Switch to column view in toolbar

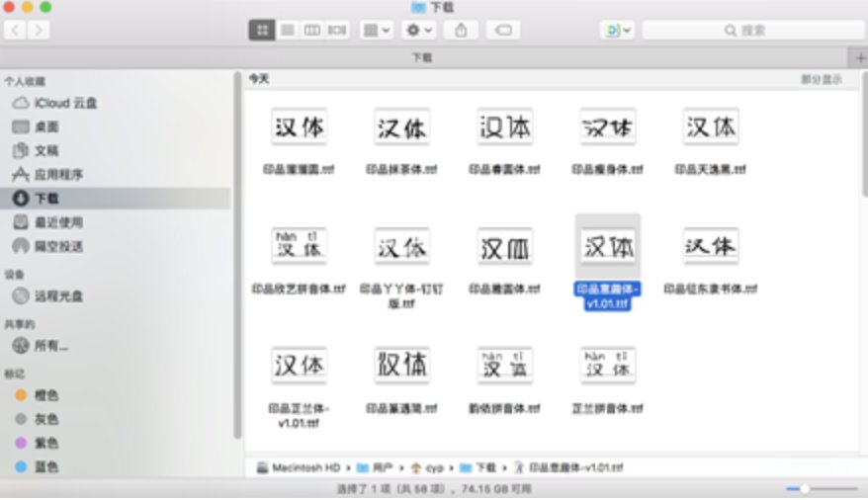pos(311,31)
